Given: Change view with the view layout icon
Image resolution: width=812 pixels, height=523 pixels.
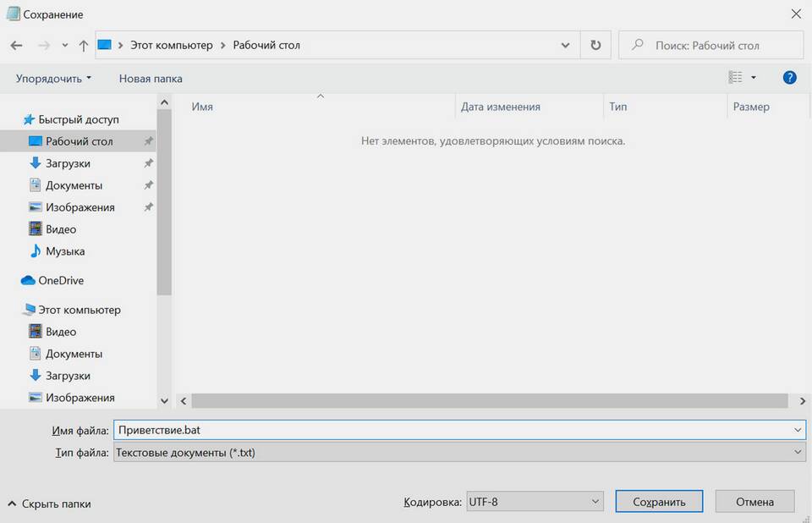Looking at the screenshot, I should pos(735,77).
